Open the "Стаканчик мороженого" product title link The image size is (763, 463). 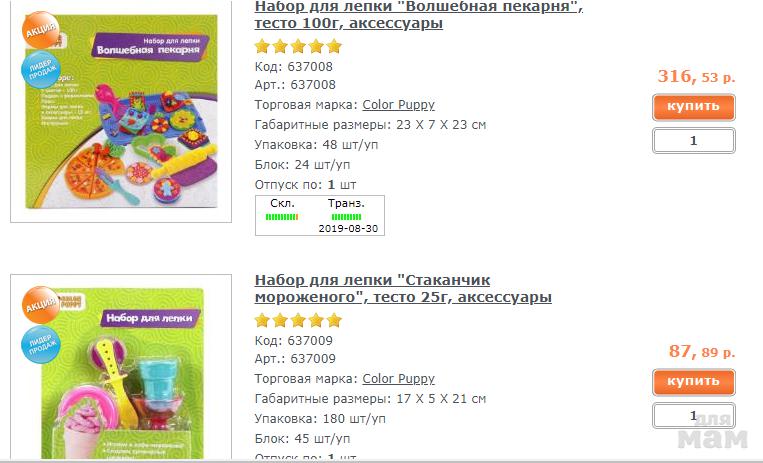403,288
